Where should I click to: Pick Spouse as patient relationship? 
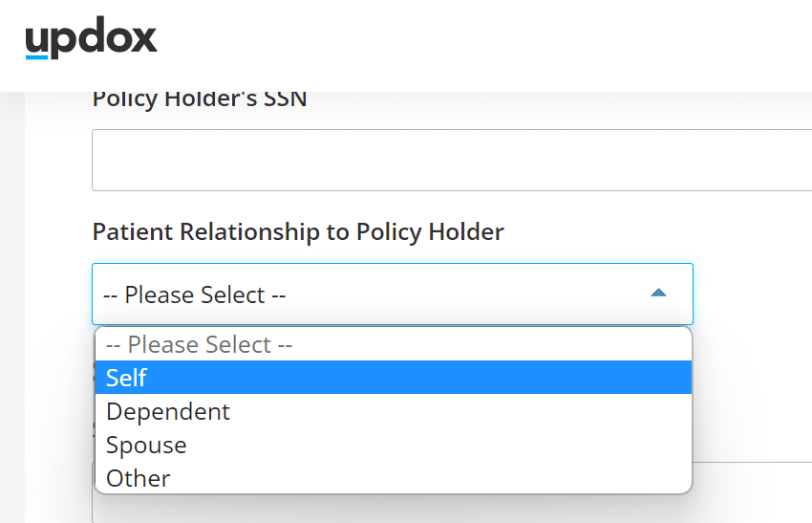tap(394, 445)
